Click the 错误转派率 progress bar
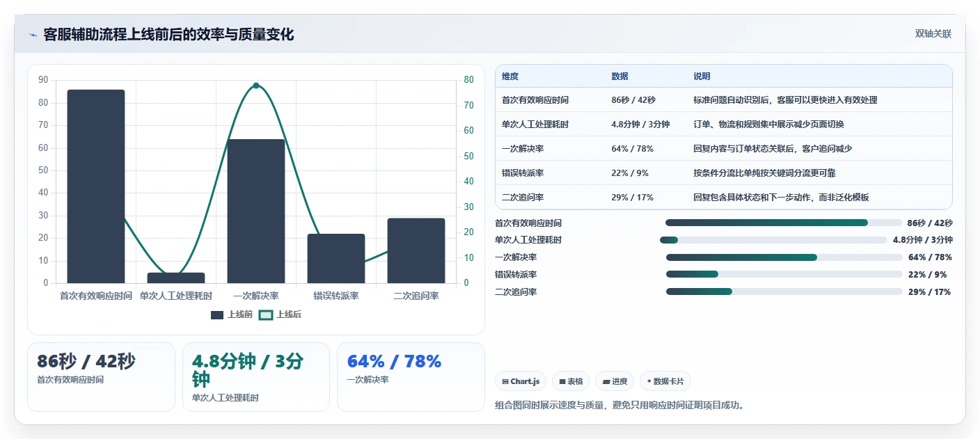This screenshot has width=980, height=439. pos(784,275)
